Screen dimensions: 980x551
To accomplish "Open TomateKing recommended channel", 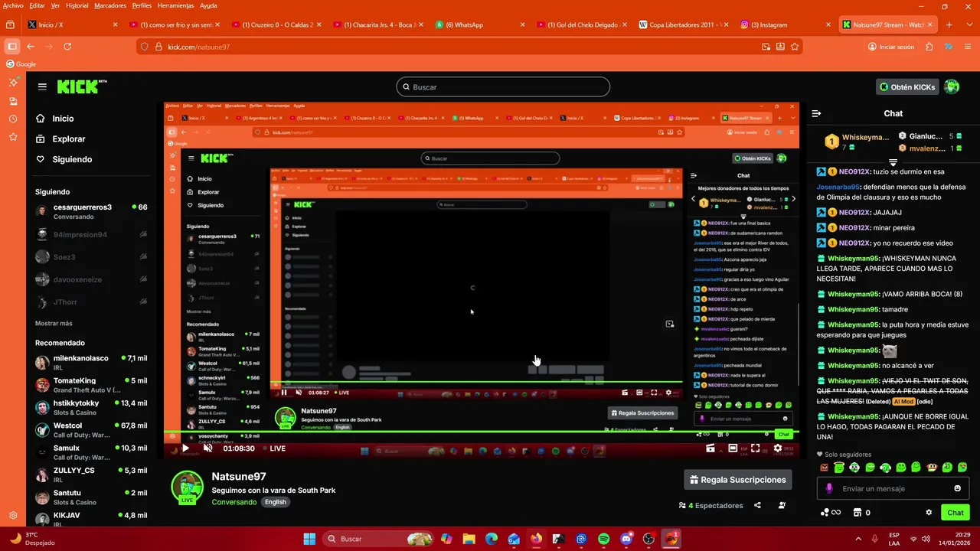I will (91, 385).
